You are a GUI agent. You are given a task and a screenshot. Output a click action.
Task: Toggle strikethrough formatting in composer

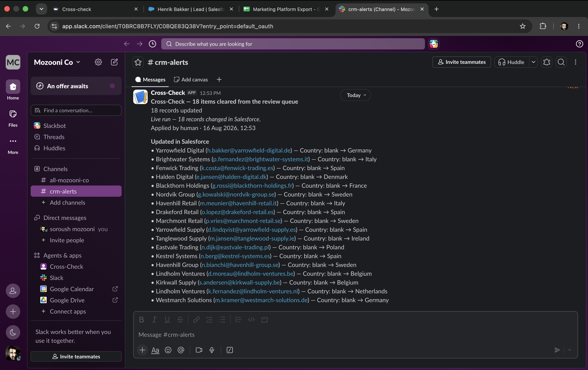pos(180,320)
